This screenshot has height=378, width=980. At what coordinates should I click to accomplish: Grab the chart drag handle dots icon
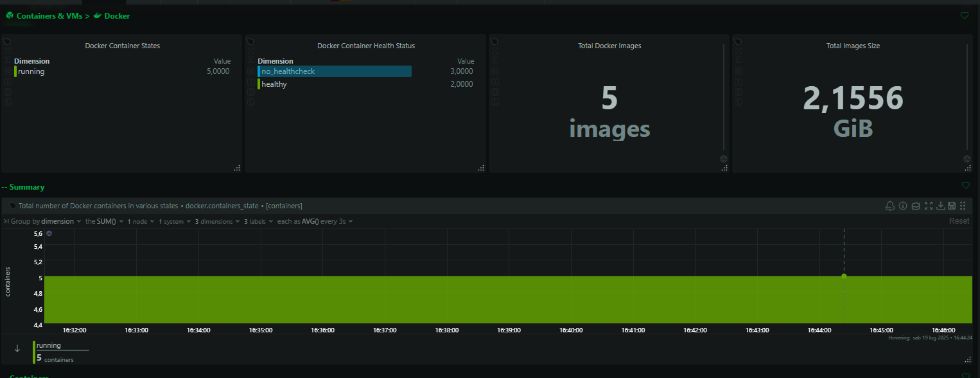[963, 206]
